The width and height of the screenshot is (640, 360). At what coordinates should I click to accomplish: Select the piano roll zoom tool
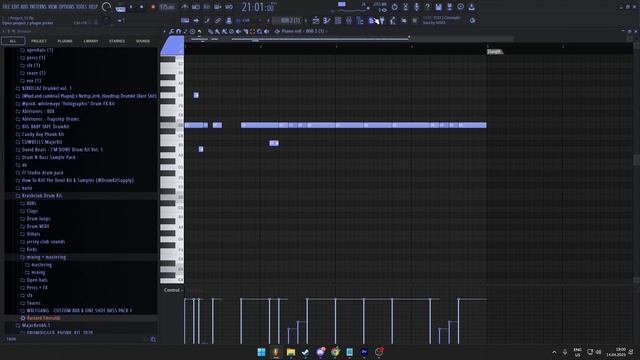coord(259,31)
